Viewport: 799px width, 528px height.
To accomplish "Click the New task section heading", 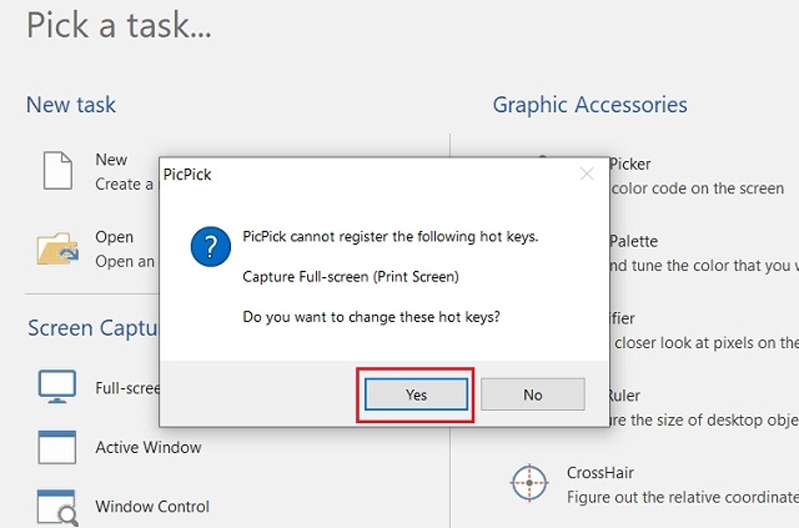I will coord(71,105).
